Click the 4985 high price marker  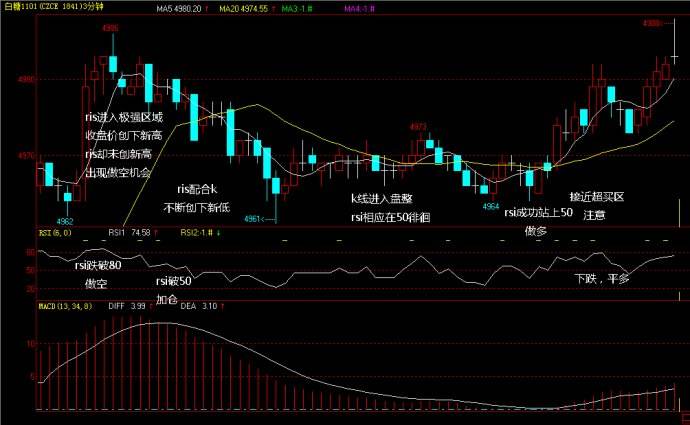click(x=111, y=28)
